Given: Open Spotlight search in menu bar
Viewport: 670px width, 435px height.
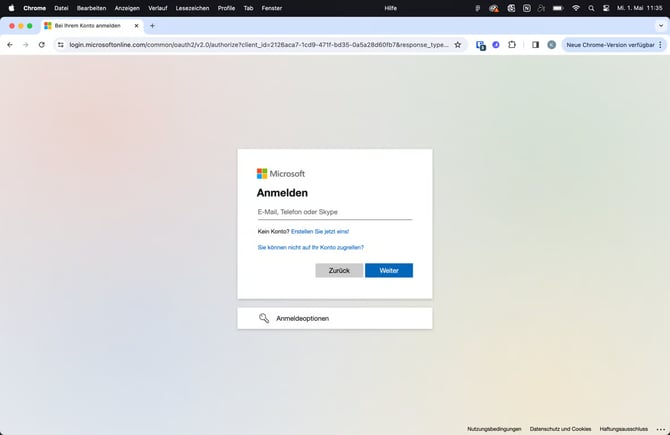Looking at the screenshot, I should click(x=591, y=8).
